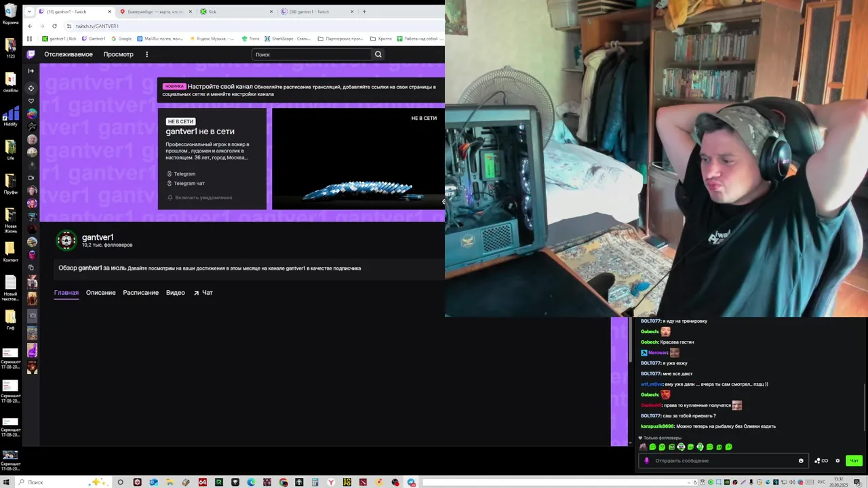Viewport: 868px width, 488px height.
Task: Select the Описание channel tab
Action: 100,293
